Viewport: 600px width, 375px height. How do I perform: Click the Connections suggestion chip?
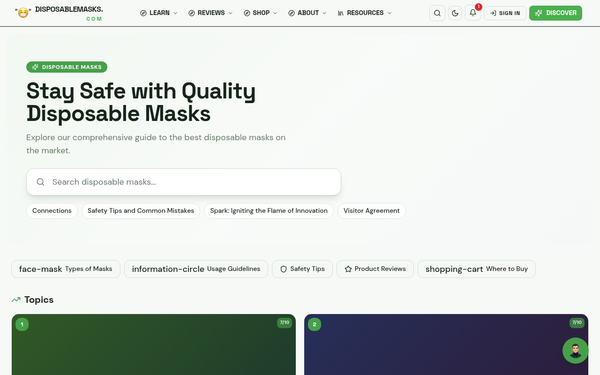[52, 211]
